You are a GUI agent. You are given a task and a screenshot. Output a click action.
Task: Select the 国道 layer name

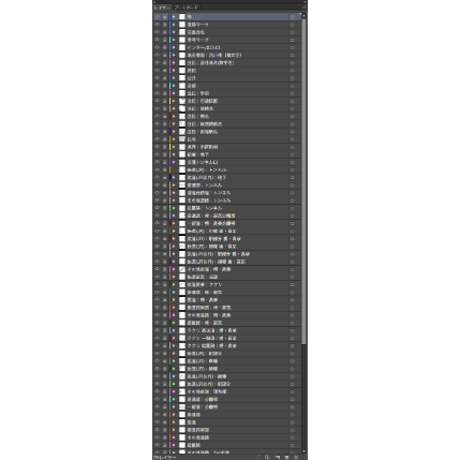click(x=192, y=422)
